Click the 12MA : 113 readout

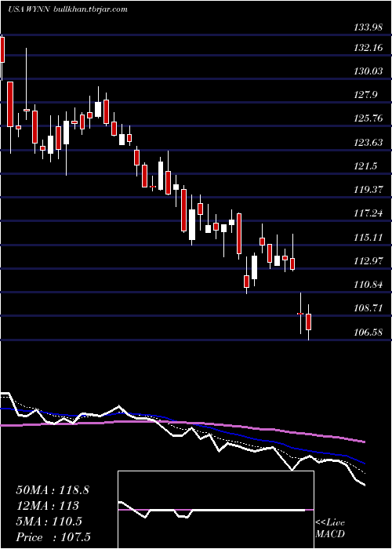[x=47, y=506]
